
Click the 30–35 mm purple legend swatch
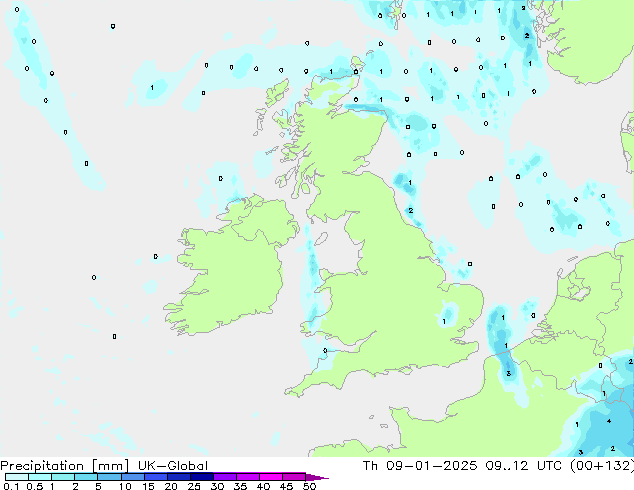coord(224,477)
